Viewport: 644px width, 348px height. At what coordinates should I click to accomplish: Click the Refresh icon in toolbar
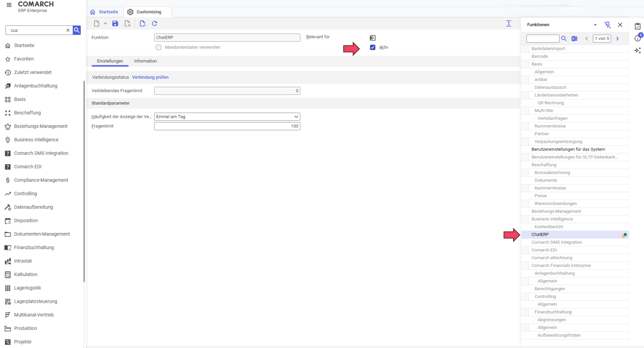click(x=154, y=24)
